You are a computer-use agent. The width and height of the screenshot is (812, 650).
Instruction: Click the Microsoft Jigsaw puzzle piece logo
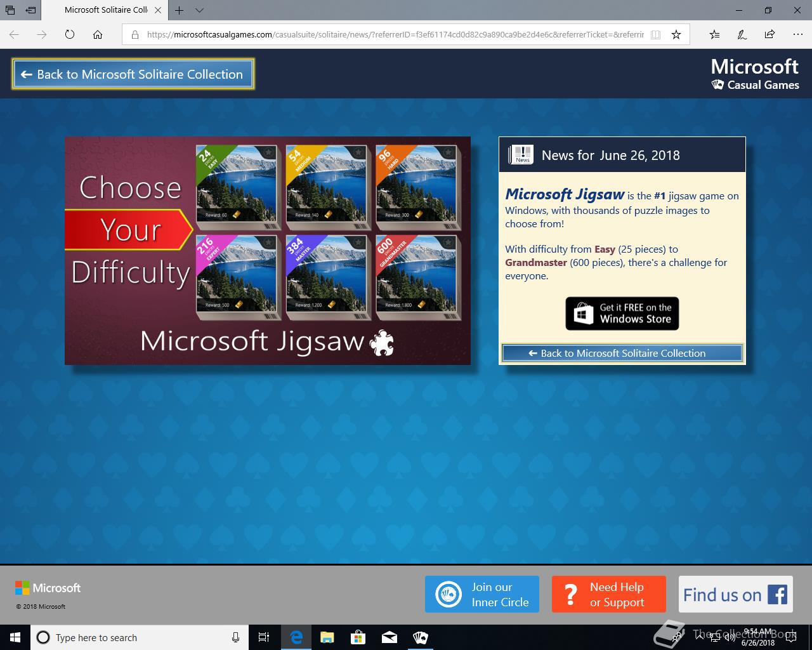(x=381, y=343)
